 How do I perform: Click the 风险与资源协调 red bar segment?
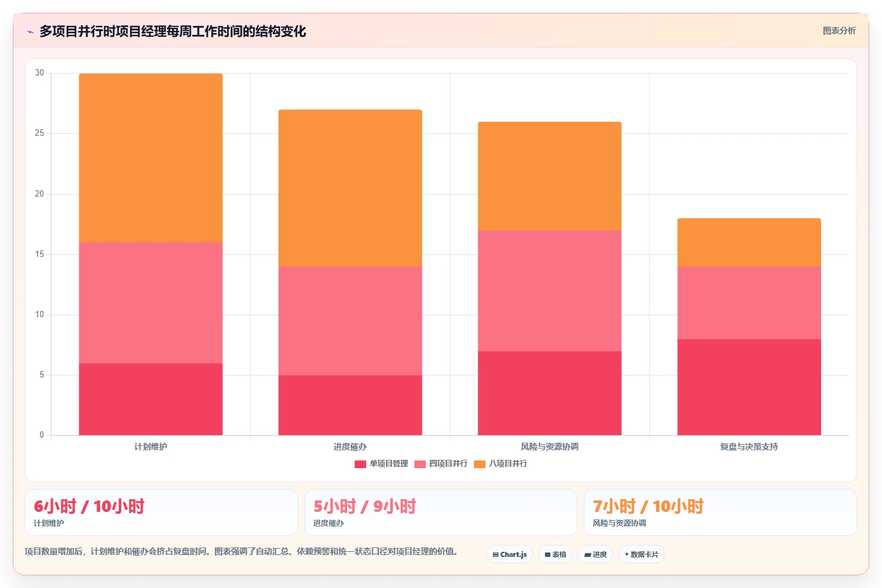[x=550, y=393]
